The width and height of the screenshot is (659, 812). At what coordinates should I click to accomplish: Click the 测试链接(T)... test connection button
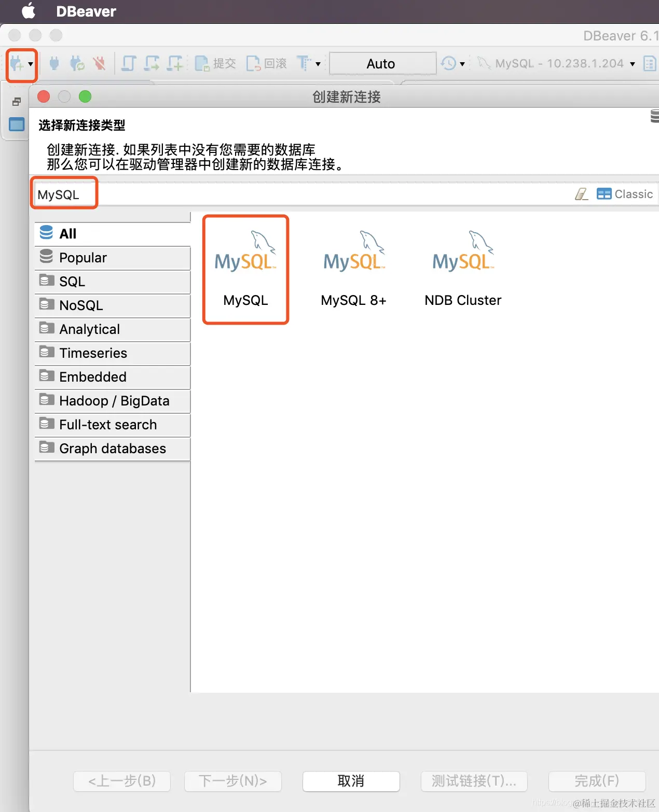point(474,781)
